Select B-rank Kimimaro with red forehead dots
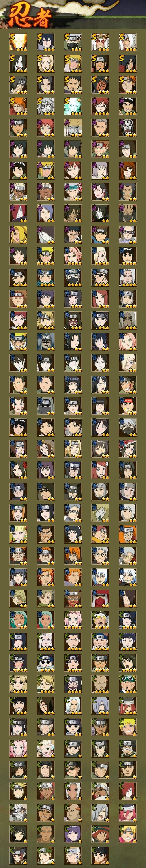This screenshot has width=146, height=868. point(127,278)
